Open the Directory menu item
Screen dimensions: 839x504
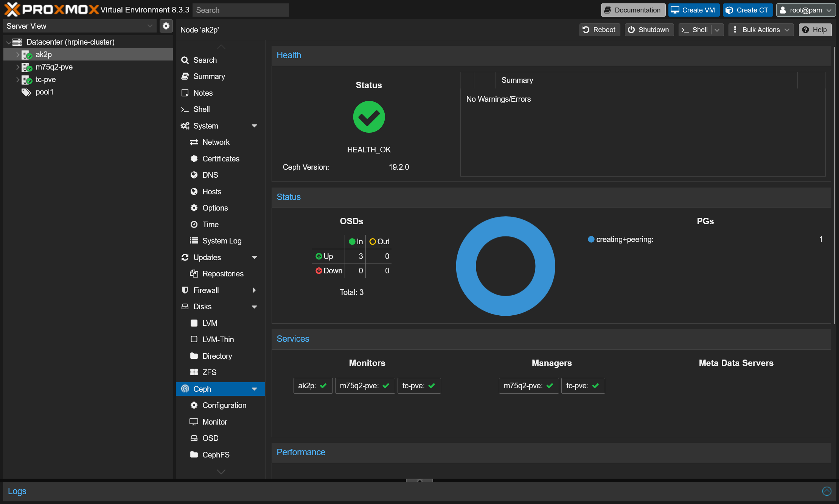(x=221, y=356)
